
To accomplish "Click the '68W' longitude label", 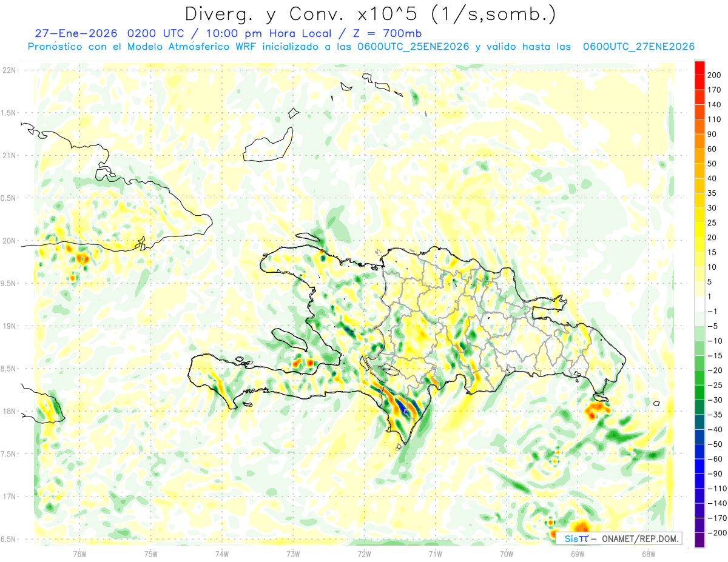I will click(x=648, y=554).
